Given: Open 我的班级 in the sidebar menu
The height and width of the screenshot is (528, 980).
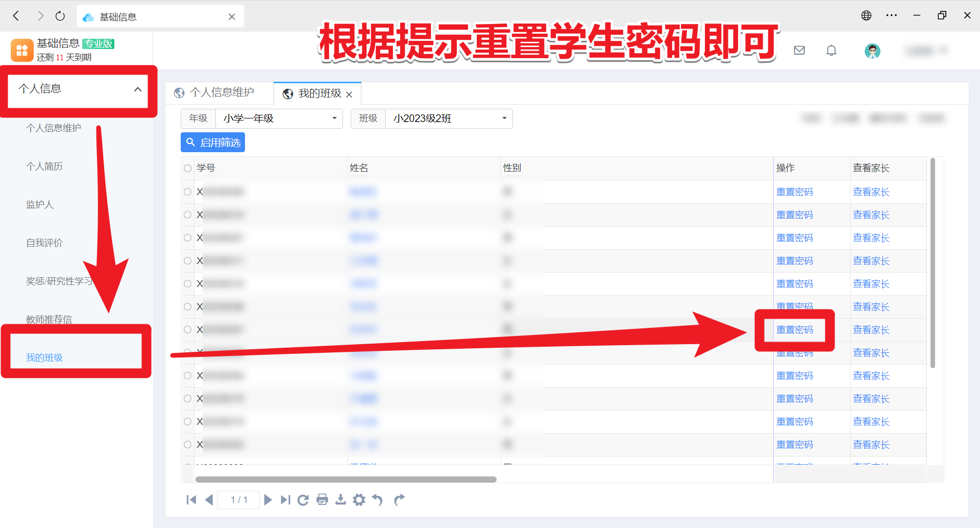Looking at the screenshot, I should click(44, 357).
